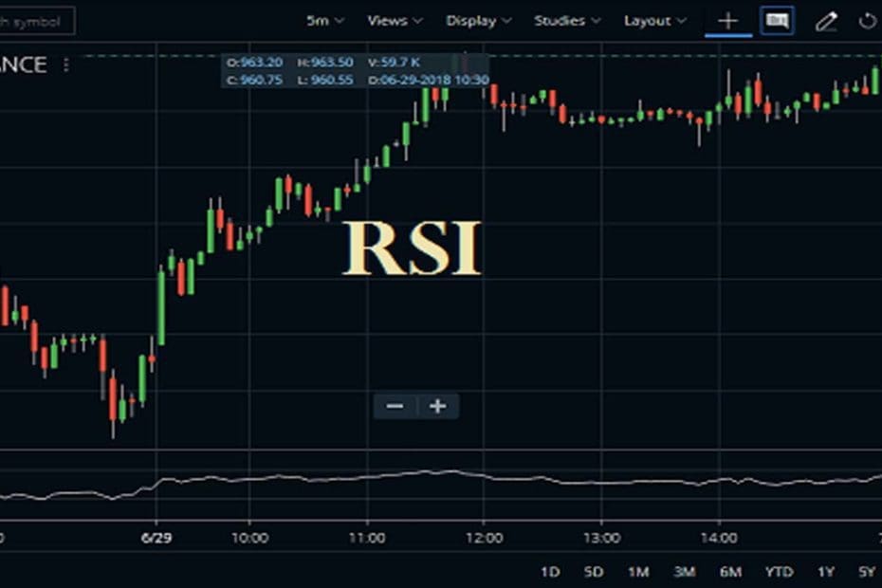
Task: Click the 11:00 time axis label
Action: (367, 538)
